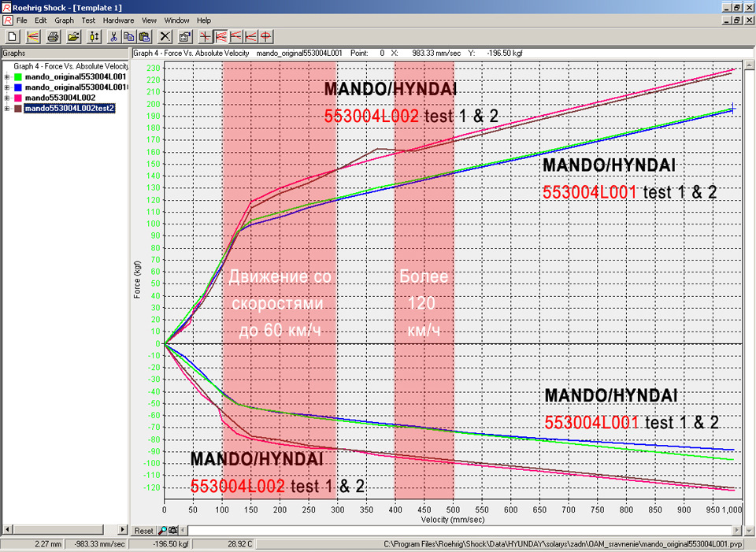Expand the green mando_original553004L001 tree node
This screenshot has width=756, height=552.
tap(7, 76)
